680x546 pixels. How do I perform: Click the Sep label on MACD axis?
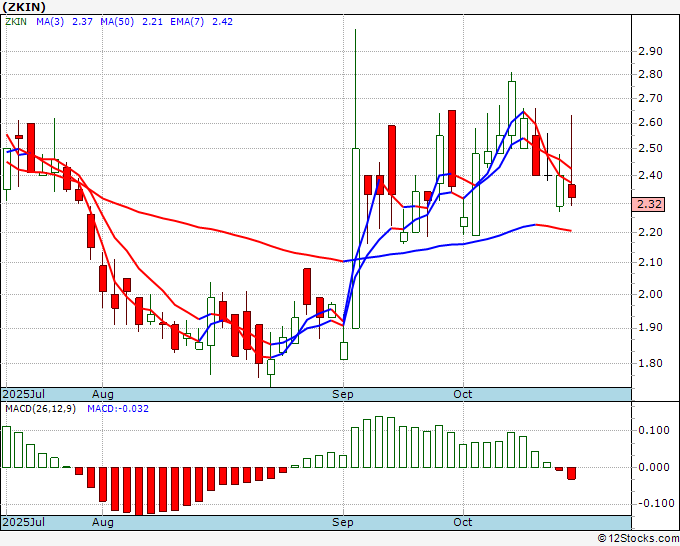[343, 522]
